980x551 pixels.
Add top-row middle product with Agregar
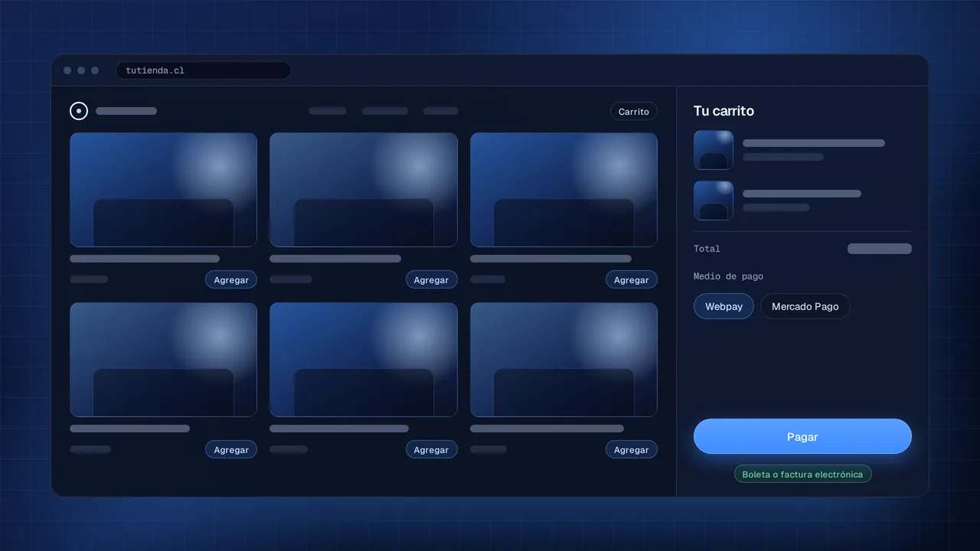click(431, 280)
